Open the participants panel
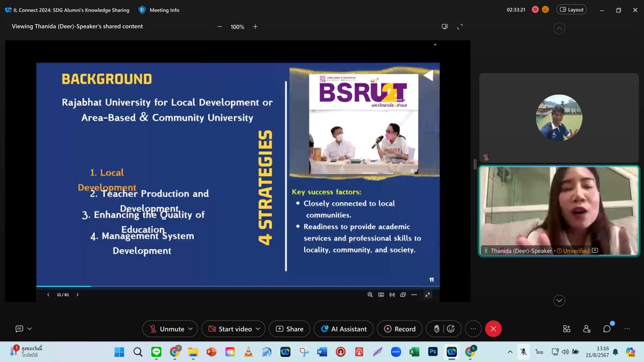644x362 pixels. [x=587, y=329]
